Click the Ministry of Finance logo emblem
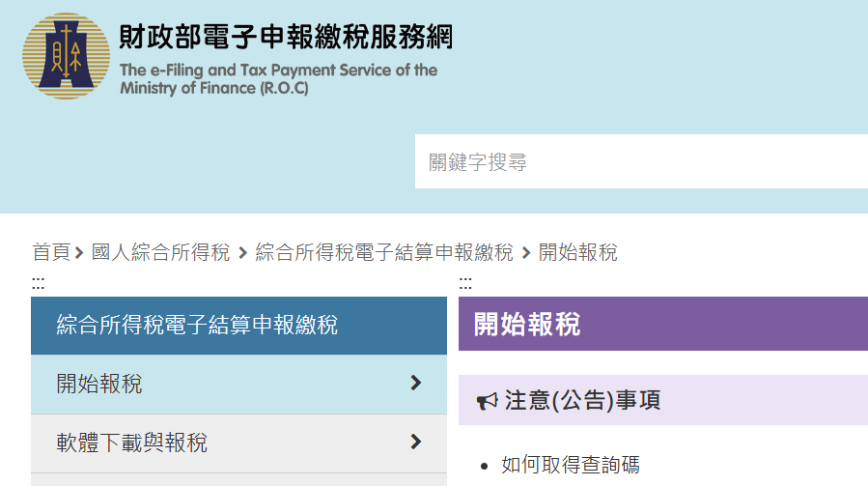The width and height of the screenshot is (868, 486). click(66, 56)
